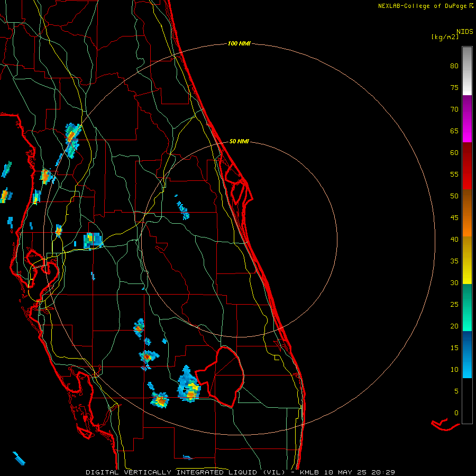Pick the green segment of the color bar
The height and width of the screenshot is (476, 476).
pos(467,307)
